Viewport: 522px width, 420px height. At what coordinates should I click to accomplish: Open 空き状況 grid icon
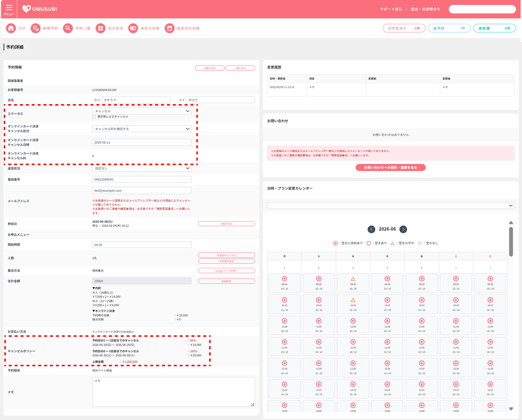pos(101,28)
